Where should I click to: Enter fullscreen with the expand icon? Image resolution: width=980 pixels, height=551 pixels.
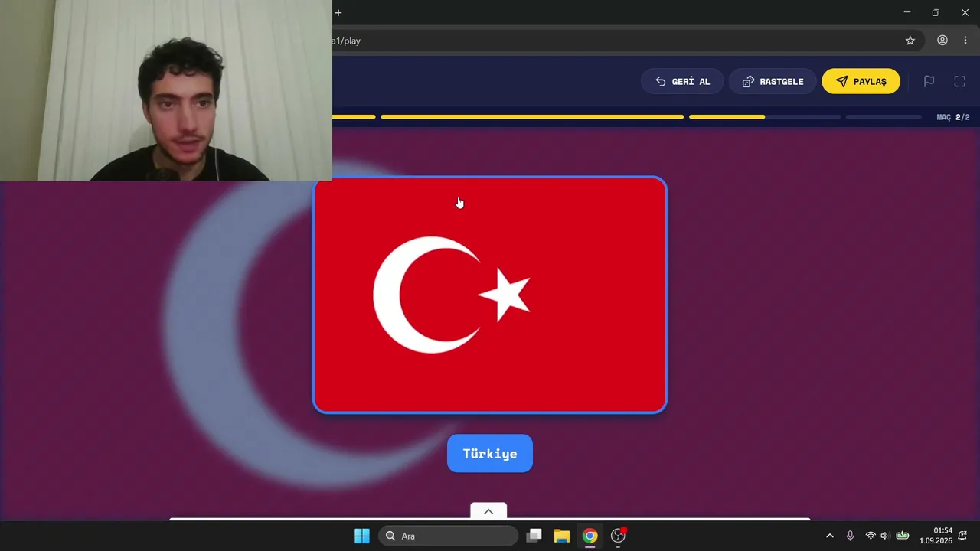[959, 81]
